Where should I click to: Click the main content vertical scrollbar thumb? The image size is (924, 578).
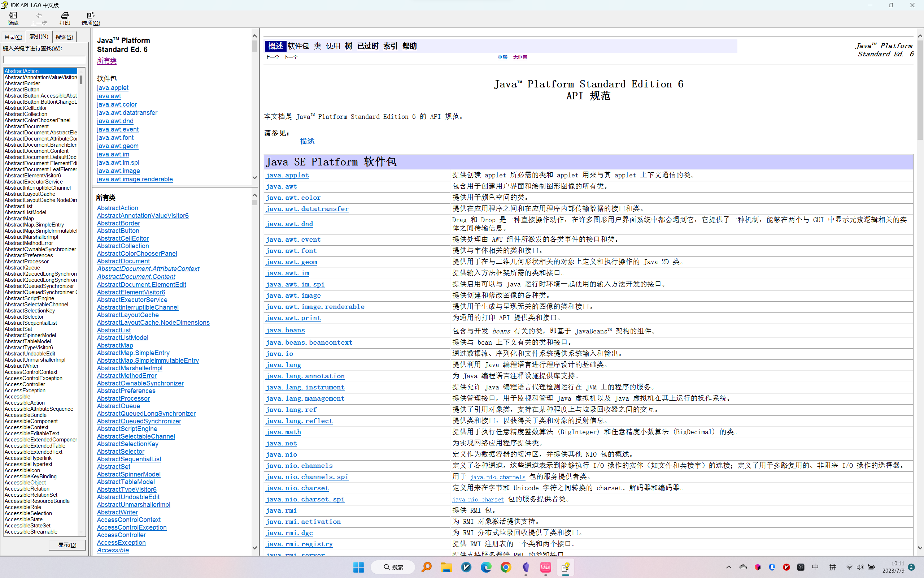(920, 90)
